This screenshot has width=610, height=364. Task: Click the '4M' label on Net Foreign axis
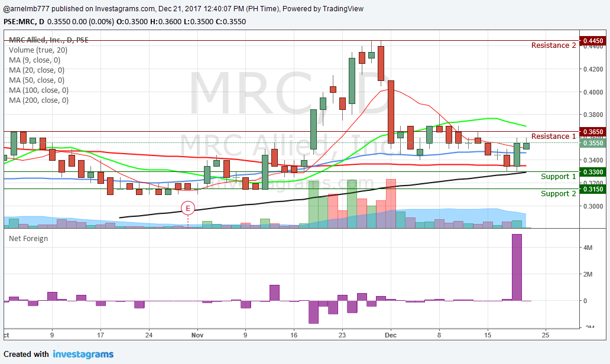[588, 248]
